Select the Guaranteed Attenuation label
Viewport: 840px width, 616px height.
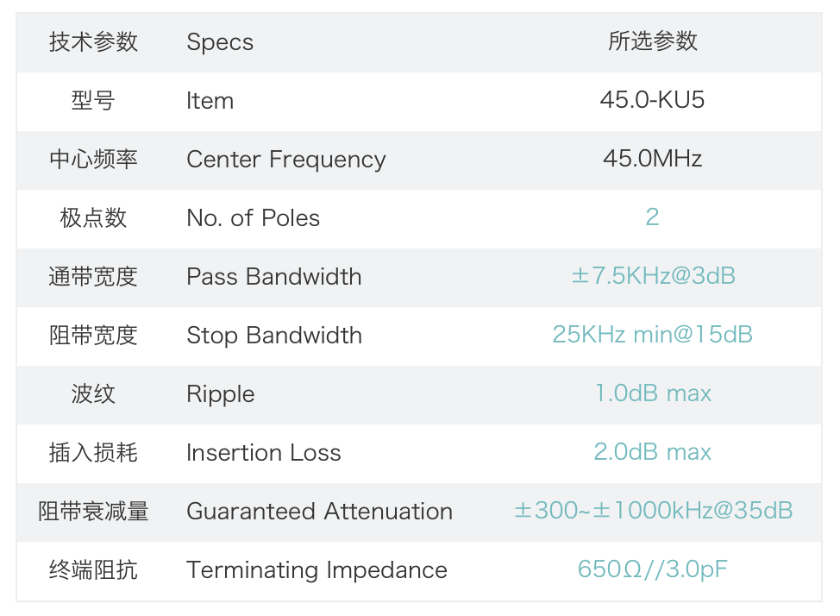pos(319,512)
